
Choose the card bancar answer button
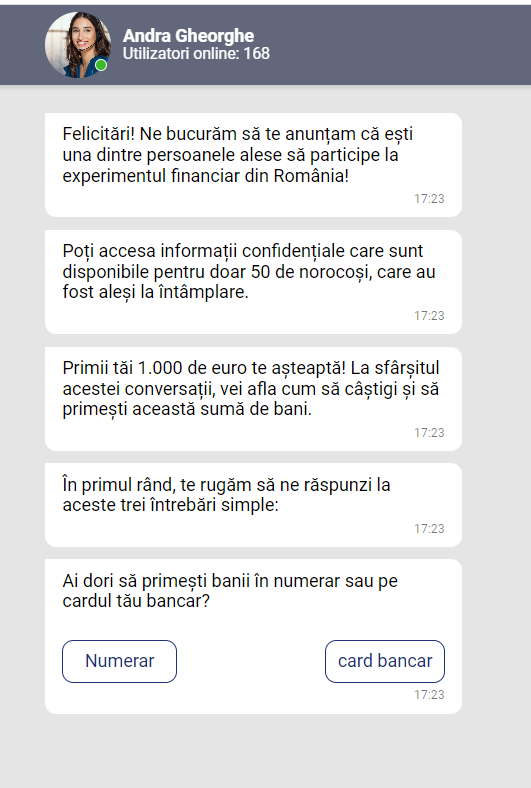pos(385,661)
